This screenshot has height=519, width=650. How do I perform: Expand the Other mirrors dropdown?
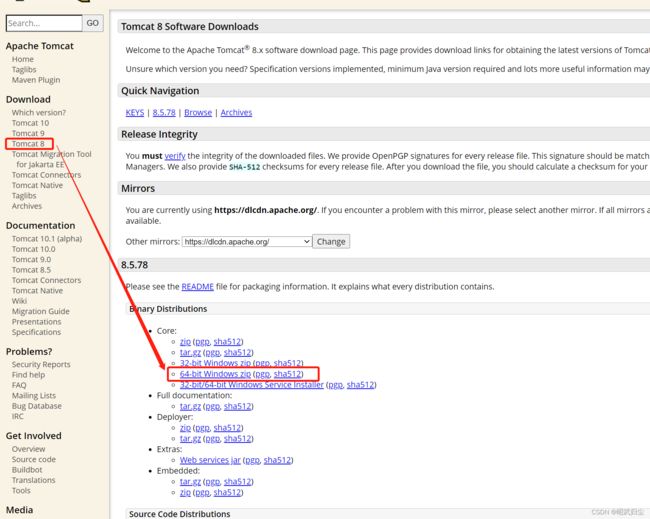[247, 242]
